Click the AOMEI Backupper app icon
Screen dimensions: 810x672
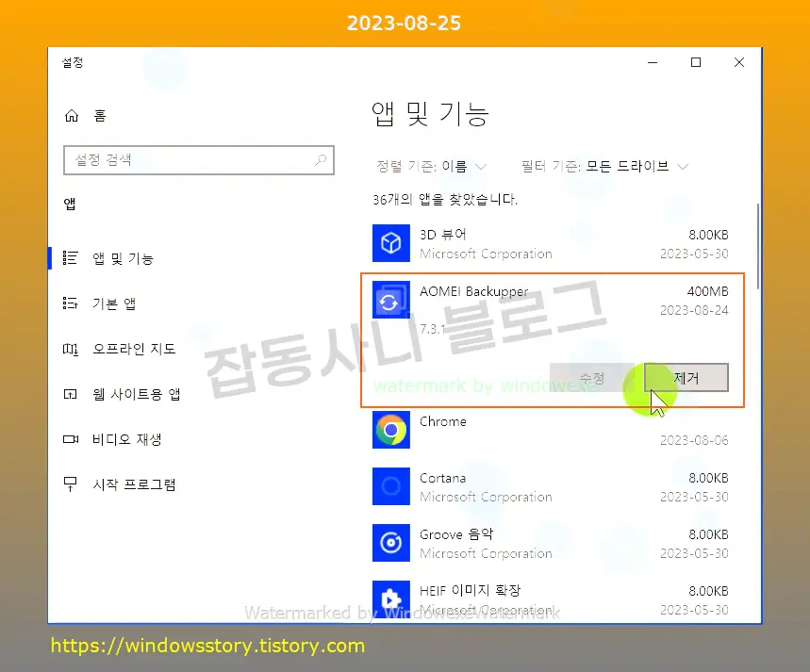(x=391, y=300)
